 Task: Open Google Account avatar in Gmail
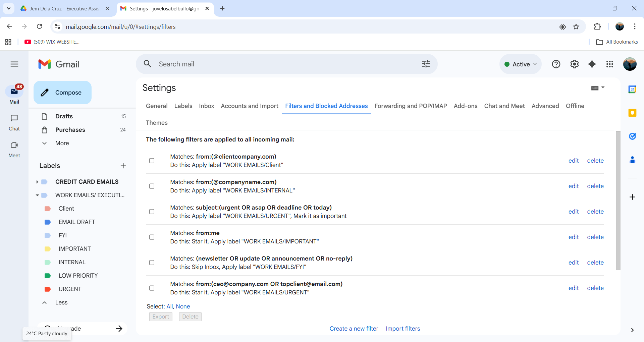(630, 64)
